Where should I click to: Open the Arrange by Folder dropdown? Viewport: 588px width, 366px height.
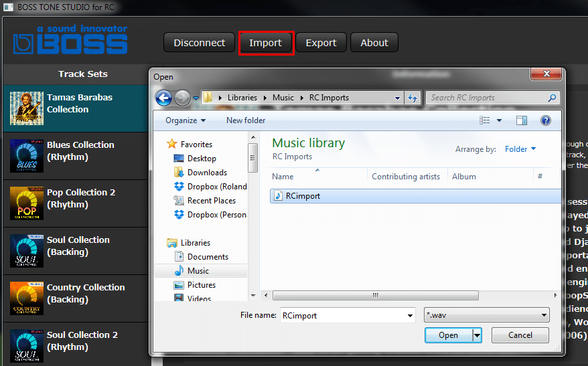(x=520, y=149)
